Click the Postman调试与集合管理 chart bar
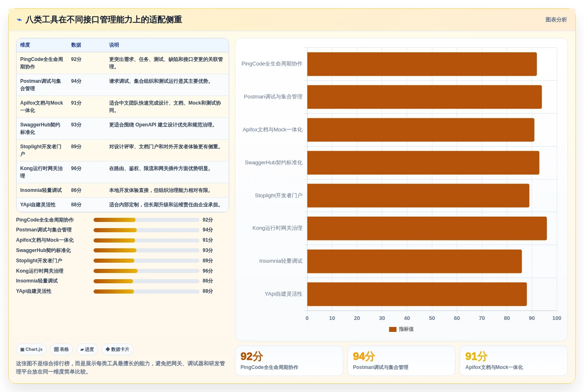The image size is (584, 392). [x=424, y=97]
